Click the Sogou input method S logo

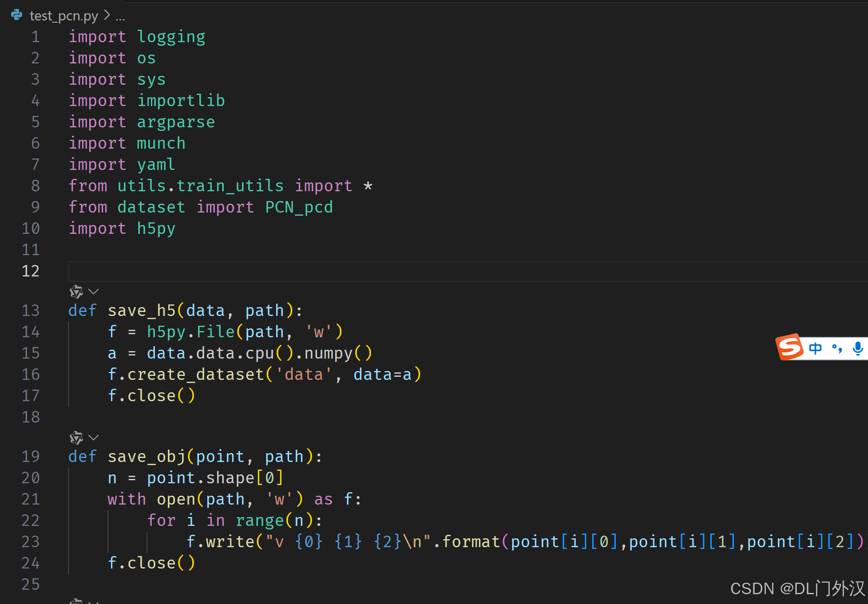coord(790,347)
